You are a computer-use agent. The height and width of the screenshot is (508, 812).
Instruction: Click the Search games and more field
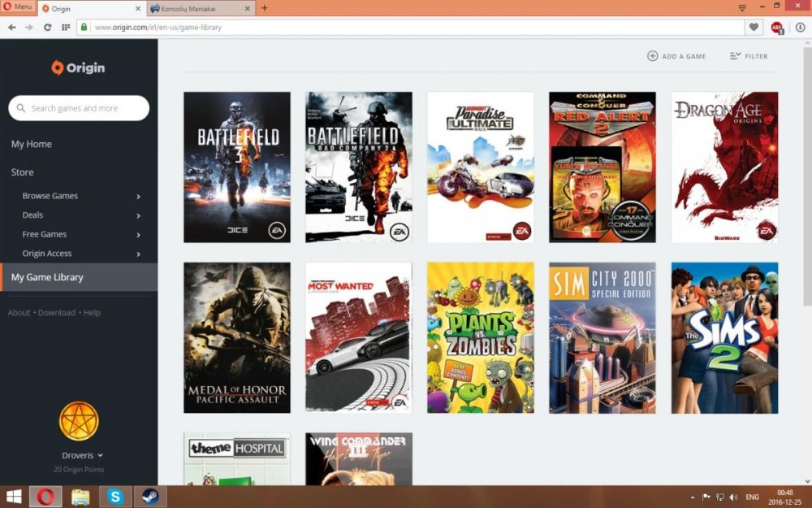[79, 108]
